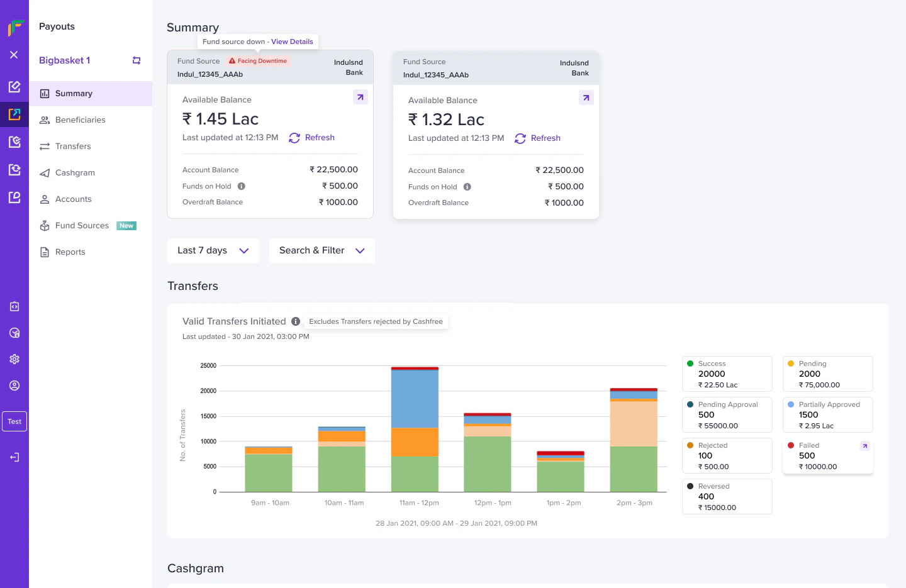Toggle the Test mode button
The image size is (906, 588).
tap(14, 421)
